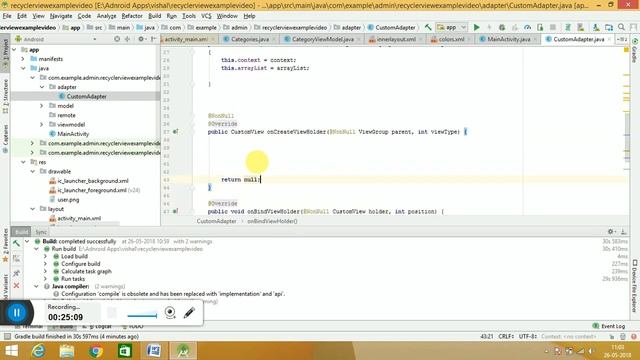This screenshot has height=360, width=640.
Task: Open Build panel settings gear
Action: [611, 231]
